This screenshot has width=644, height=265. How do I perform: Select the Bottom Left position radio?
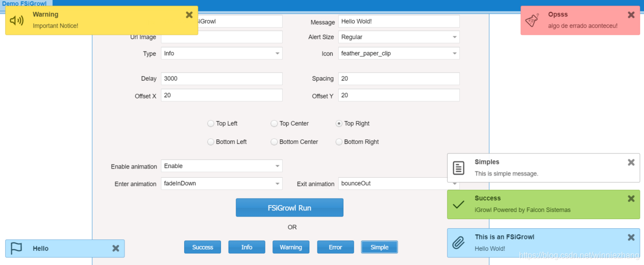pos(211,142)
